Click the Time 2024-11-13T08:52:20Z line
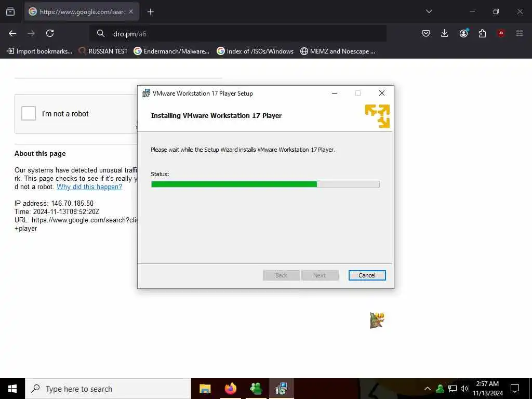Screen dimensions: 532x399 [57, 212]
